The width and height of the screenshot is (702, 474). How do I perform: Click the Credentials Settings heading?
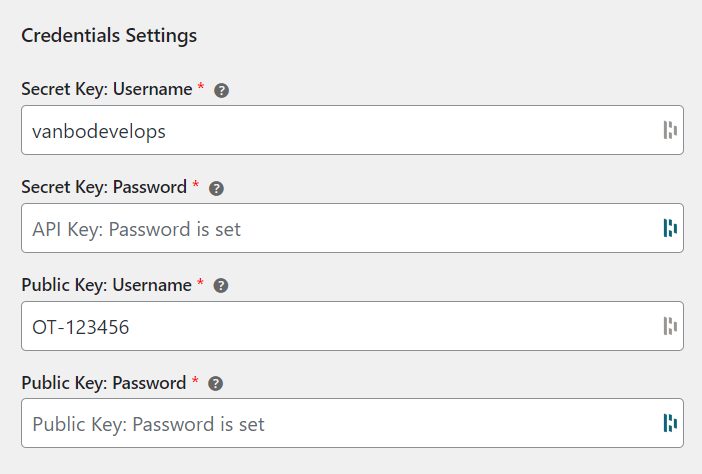coord(109,35)
